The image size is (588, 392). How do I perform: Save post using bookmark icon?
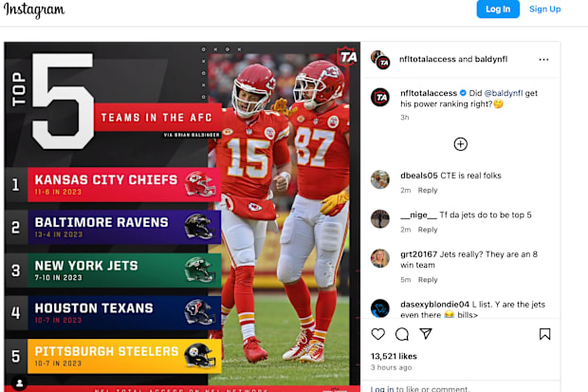coord(544,334)
